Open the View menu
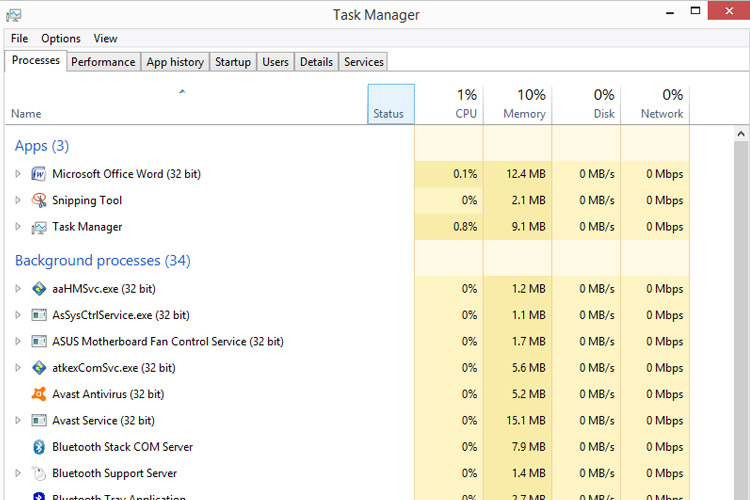This screenshot has width=750, height=500. coord(105,38)
